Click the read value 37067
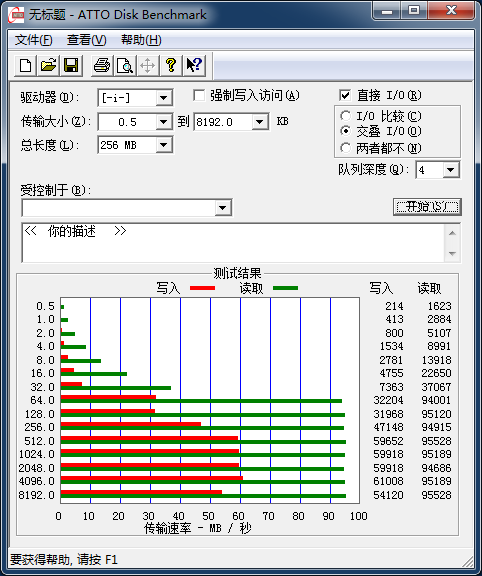 [x=436, y=387]
